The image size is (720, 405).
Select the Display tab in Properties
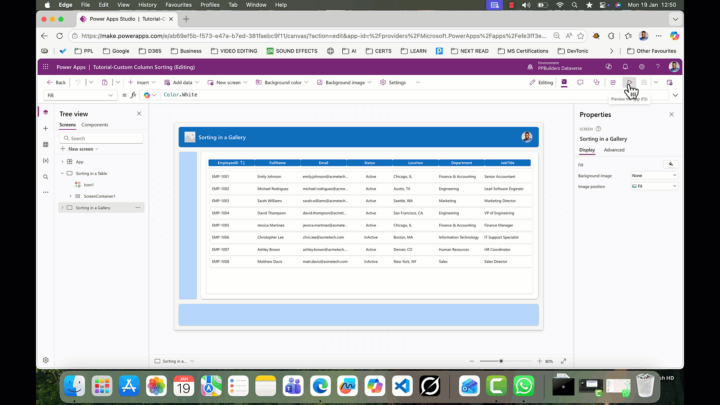pos(587,150)
